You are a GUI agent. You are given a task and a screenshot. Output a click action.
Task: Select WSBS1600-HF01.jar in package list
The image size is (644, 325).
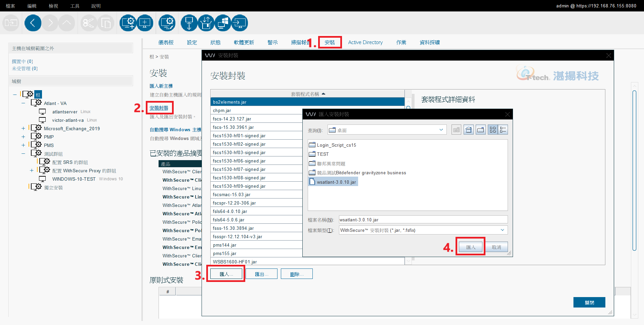(307, 262)
